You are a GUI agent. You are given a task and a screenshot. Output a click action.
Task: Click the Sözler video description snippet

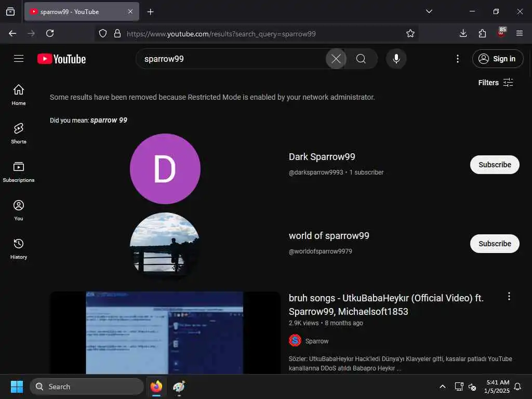tap(401, 363)
